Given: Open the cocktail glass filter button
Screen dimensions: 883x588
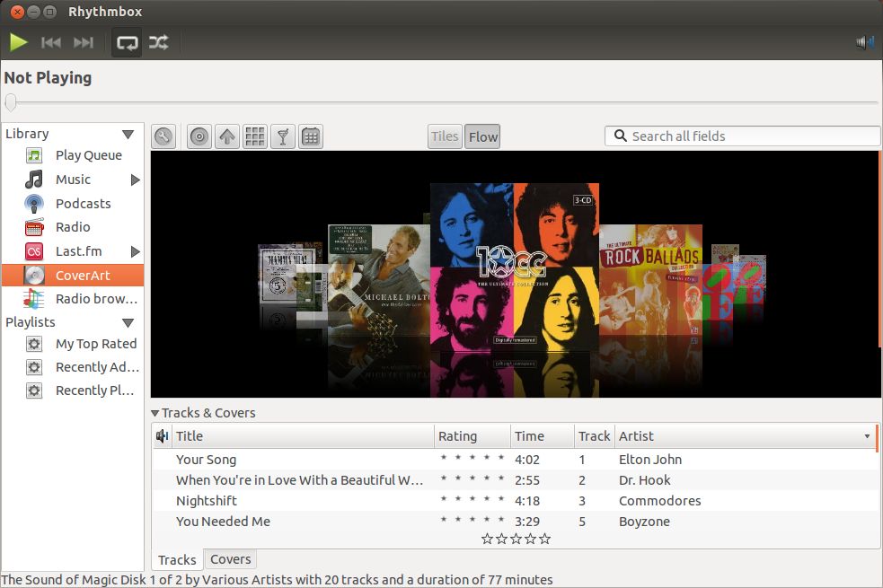Looking at the screenshot, I should click(283, 136).
